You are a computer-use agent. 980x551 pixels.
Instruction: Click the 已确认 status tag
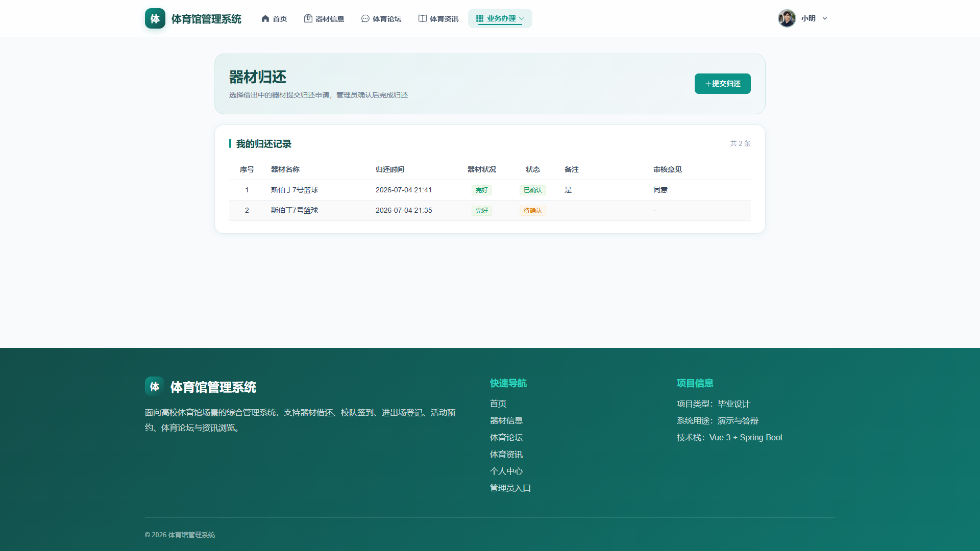click(x=533, y=190)
